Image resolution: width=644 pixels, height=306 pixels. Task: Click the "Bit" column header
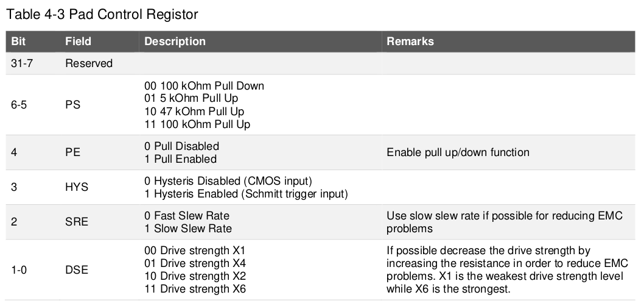coord(19,41)
